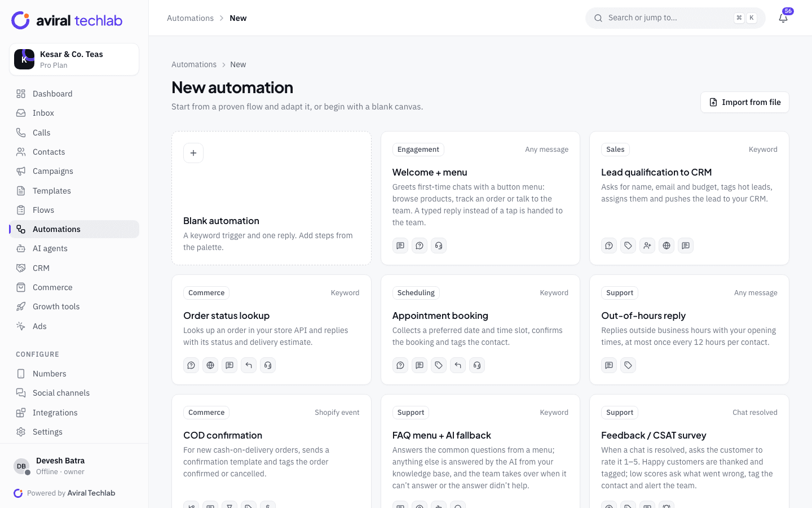Select the Appointment booking template title
Viewport: 812px width, 508px height.
[x=440, y=316]
